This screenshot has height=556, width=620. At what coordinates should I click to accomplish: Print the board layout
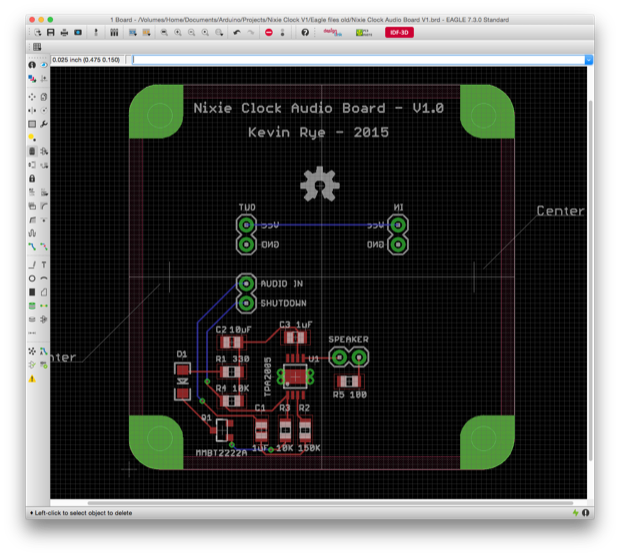pos(64,32)
